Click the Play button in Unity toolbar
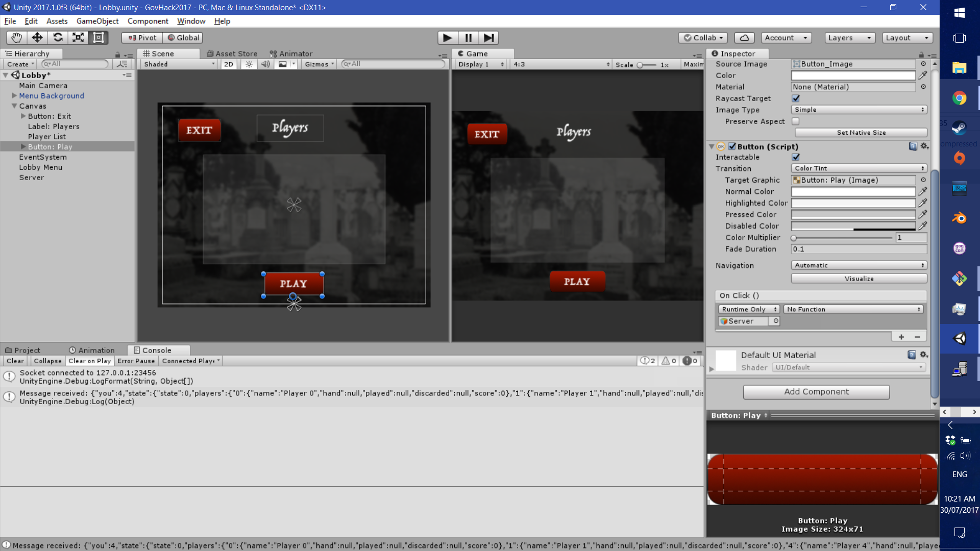The image size is (980, 551). [448, 37]
